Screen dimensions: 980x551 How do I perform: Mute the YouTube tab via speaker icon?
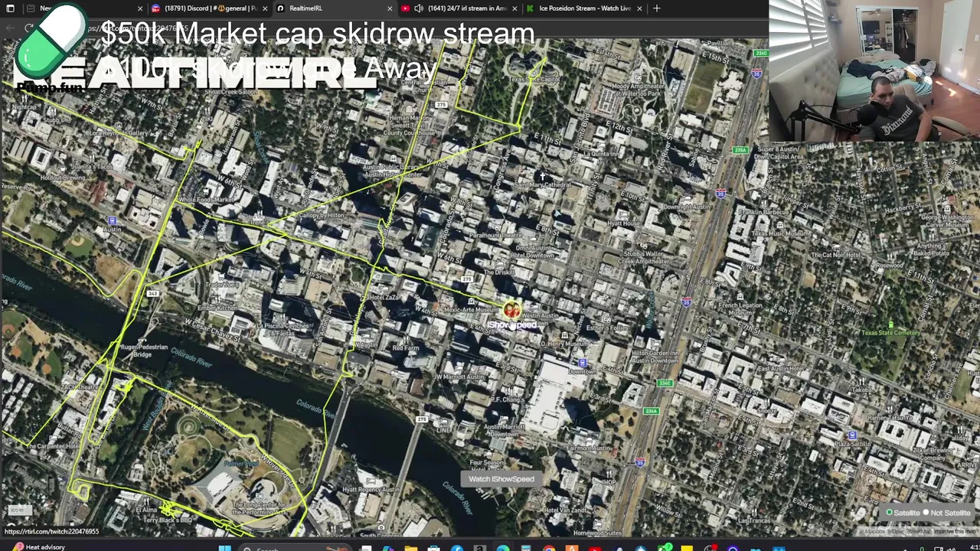click(419, 8)
